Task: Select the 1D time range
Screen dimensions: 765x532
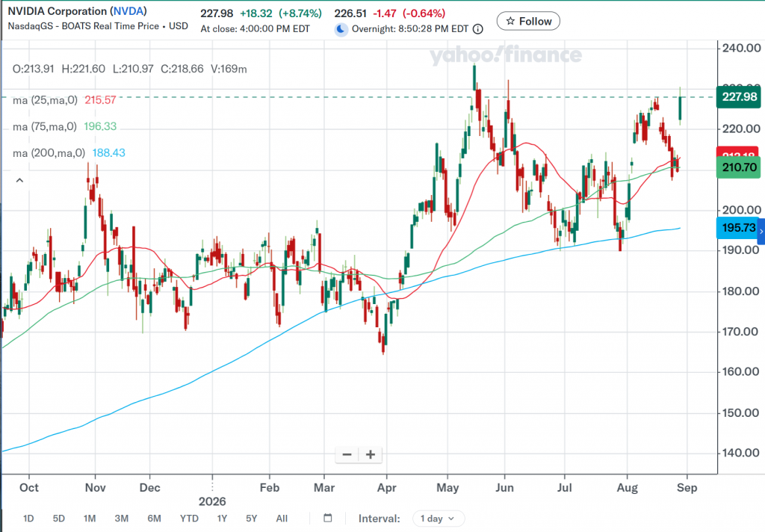Action: (x=28, y=519)
